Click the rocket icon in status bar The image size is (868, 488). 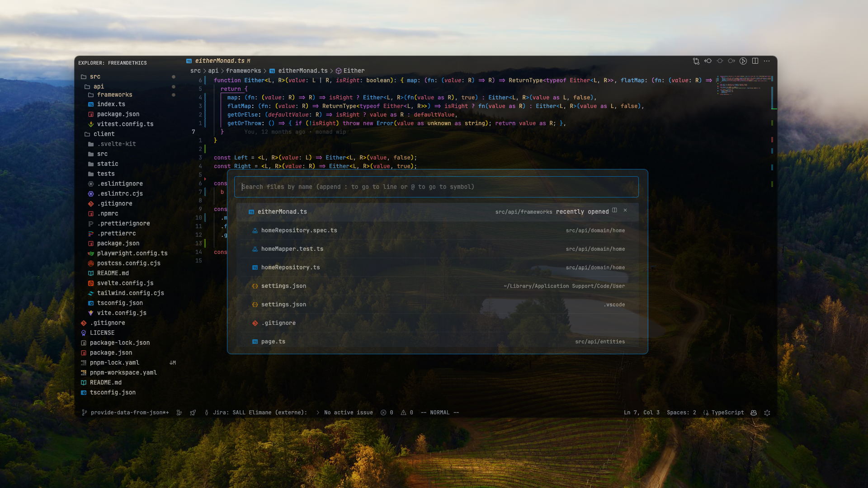pos(193,413)
